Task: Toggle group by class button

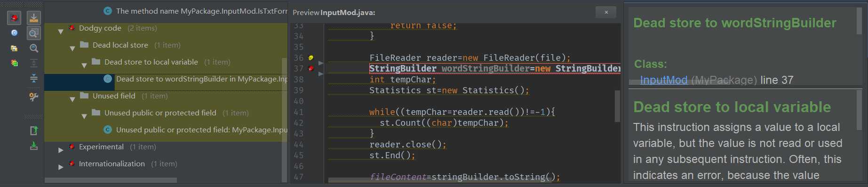Action: pyautogui.click(x=14, y=33)
